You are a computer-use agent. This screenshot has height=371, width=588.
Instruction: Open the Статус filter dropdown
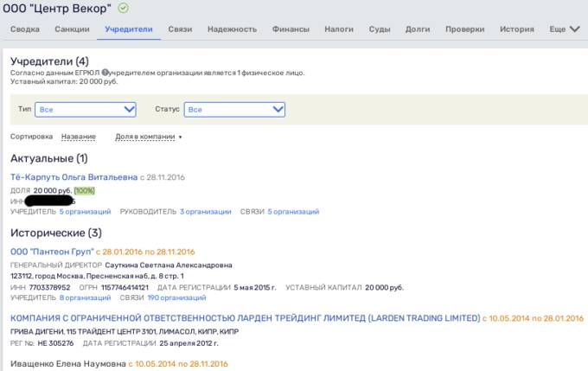[234, 110]
